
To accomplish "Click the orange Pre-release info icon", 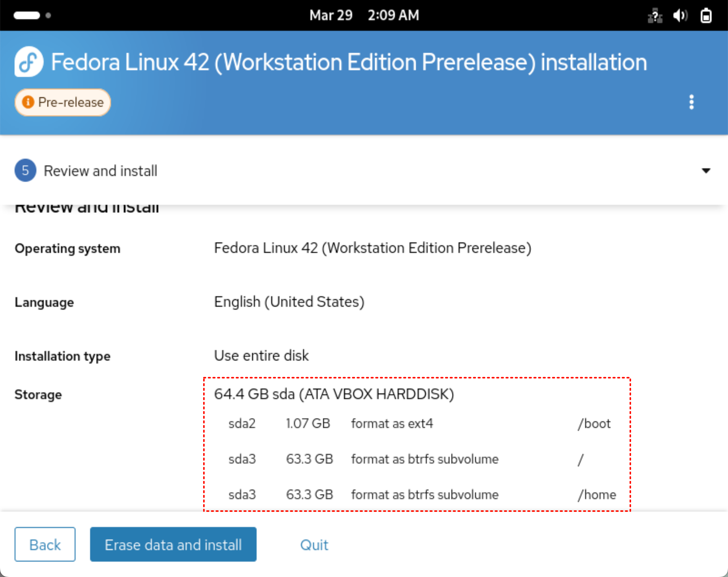I will (28, 102).
